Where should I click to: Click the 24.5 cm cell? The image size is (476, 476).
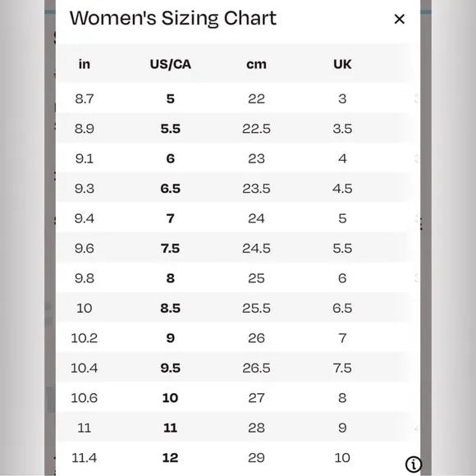pos(256,249)
